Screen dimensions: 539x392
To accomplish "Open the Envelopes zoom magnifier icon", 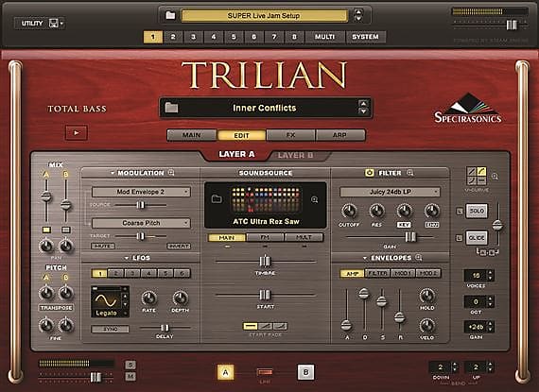I will (x=418, y=258).
